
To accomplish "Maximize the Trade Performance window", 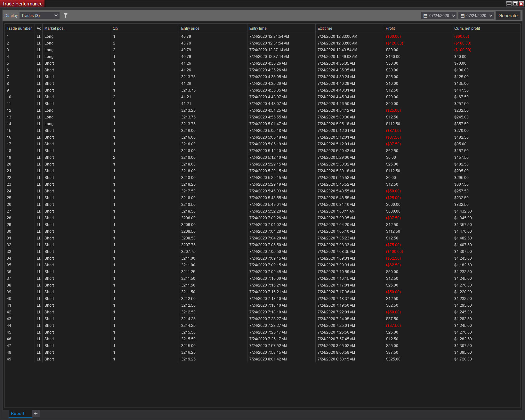I will tap(515, 4).
